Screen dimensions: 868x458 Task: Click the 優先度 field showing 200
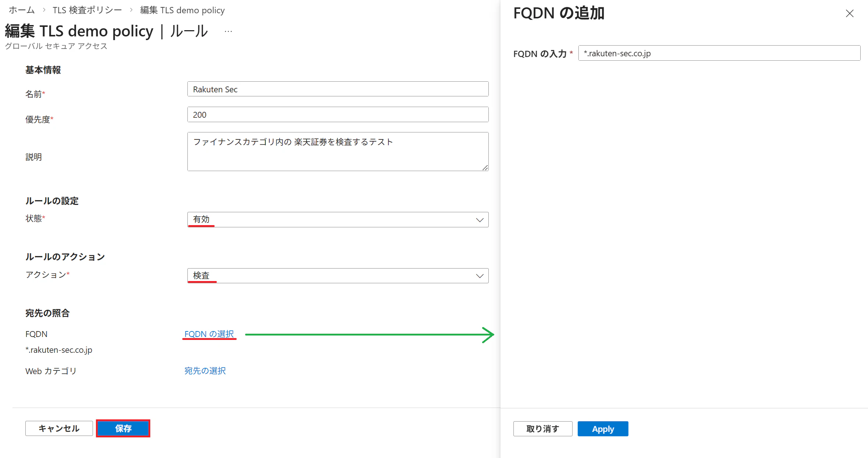point(337,115)
